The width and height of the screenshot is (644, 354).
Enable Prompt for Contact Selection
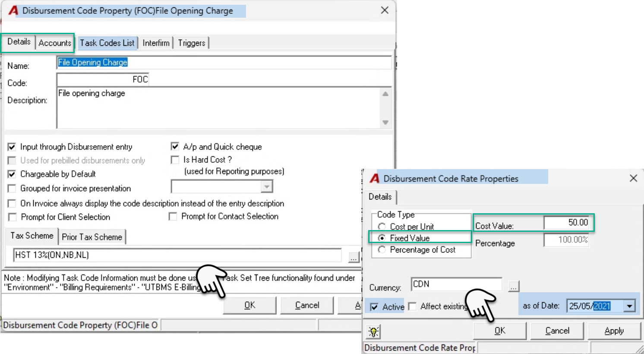point(173,217)
